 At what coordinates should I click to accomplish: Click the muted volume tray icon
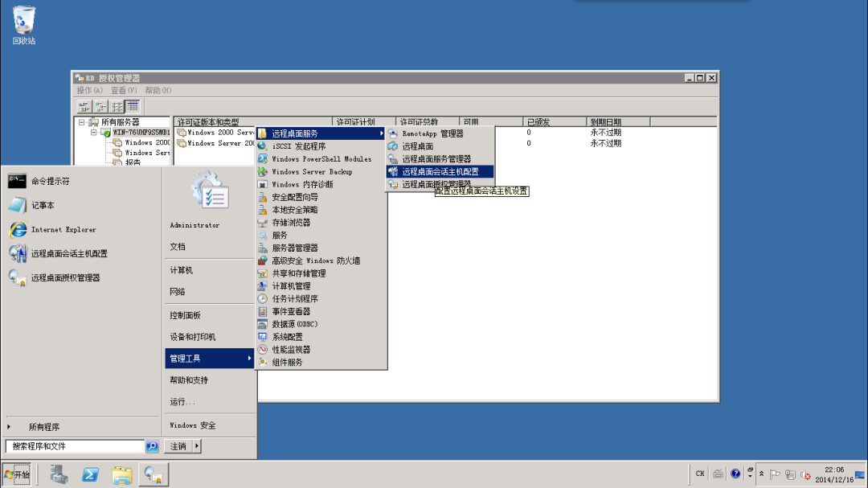click(805, 474)
